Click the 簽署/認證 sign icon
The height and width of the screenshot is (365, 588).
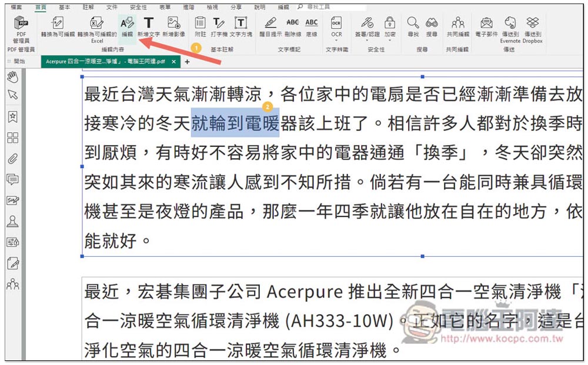coord(367,23)
